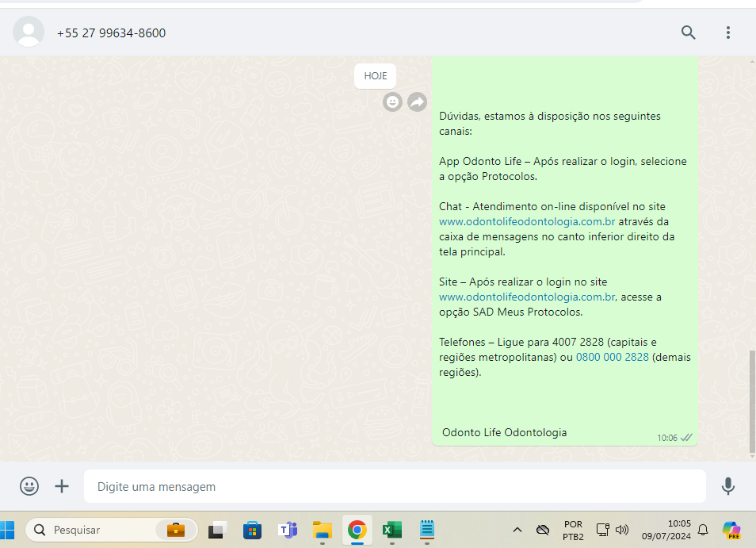Open attachment menu plus icon
This screenshot has width=756, height=548.
point(62,486)
